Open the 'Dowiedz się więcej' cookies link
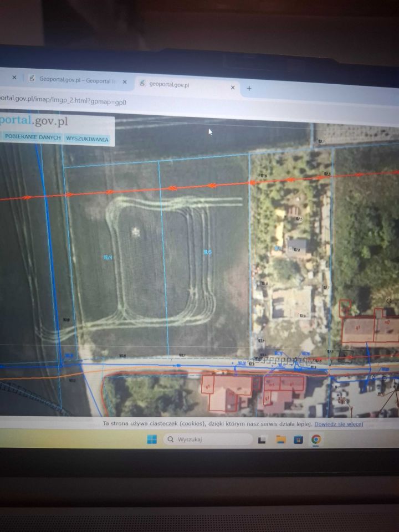 (x=339, y=424)
